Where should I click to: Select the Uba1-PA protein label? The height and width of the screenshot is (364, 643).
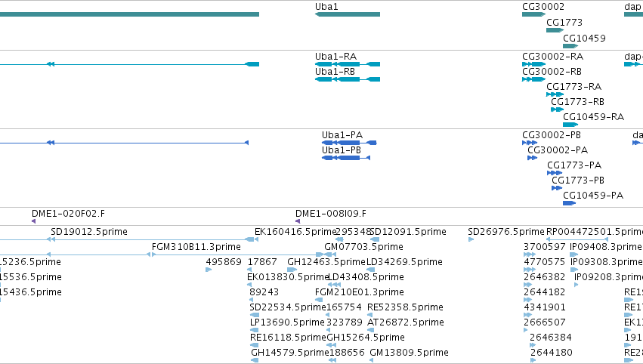coord(342,135)
